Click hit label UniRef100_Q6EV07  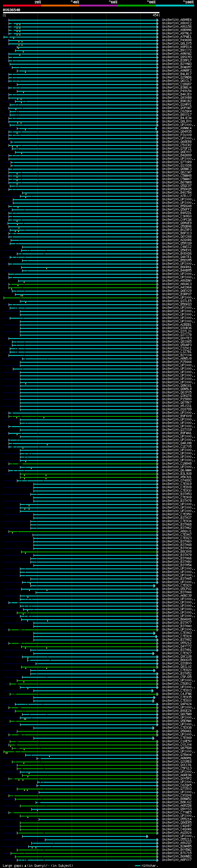177,152
